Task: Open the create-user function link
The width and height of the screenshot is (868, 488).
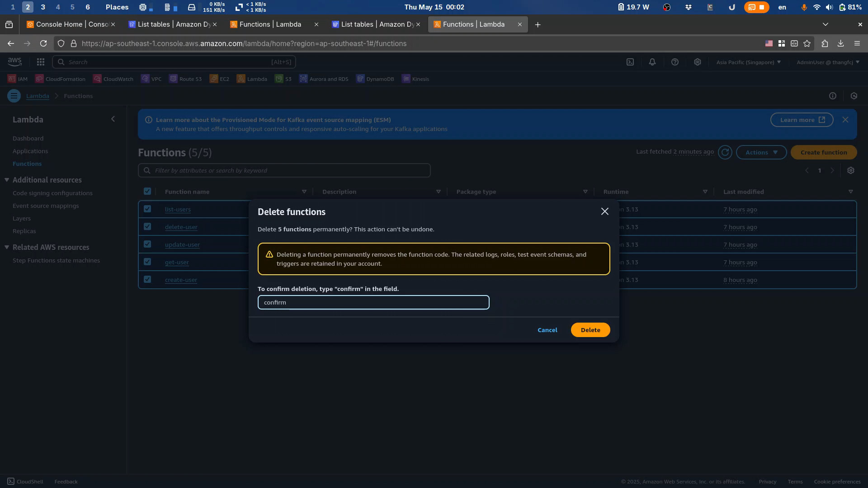Action: click(181, 280)
